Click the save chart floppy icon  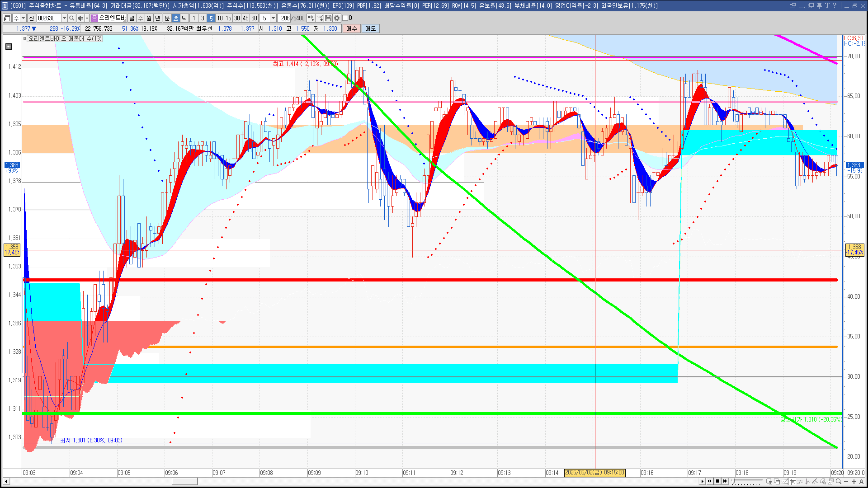coord(328,18)
